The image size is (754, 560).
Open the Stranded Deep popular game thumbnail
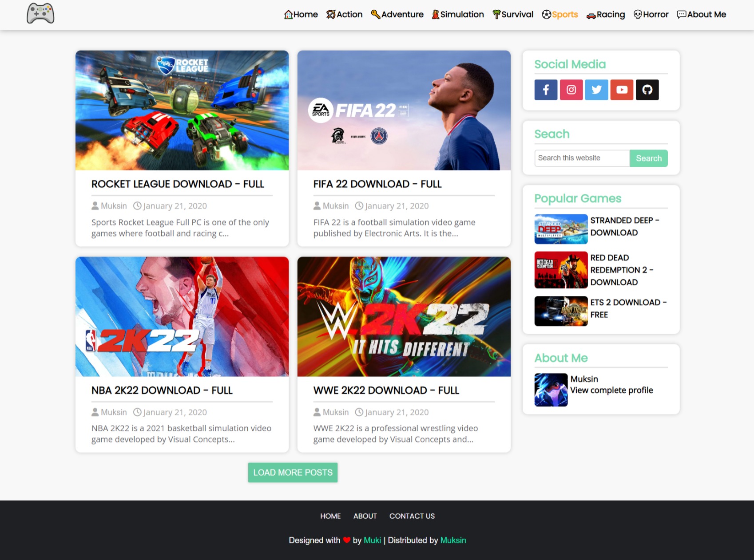[560, 229]
